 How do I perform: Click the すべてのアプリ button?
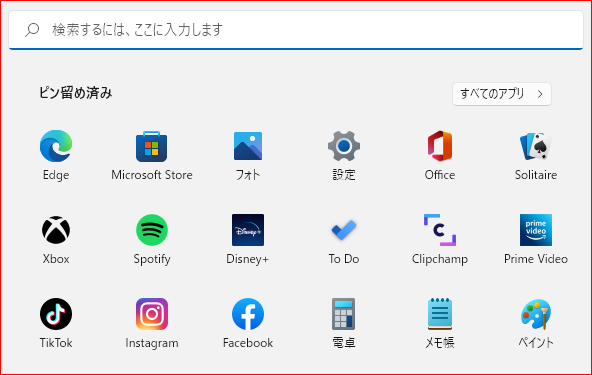pyautogui.click(x=502, y=94)
